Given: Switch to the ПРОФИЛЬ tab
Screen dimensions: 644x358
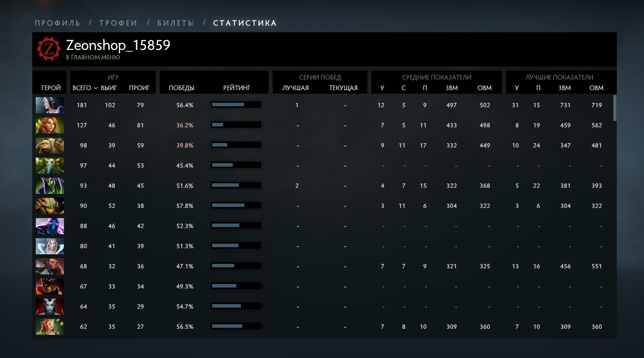Looking at the screenshot, I should coord(57,23).
